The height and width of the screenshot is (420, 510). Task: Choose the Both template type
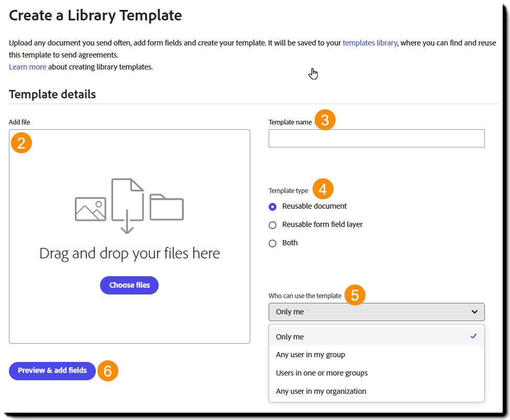pyautogui.click(x=272, y=243)
